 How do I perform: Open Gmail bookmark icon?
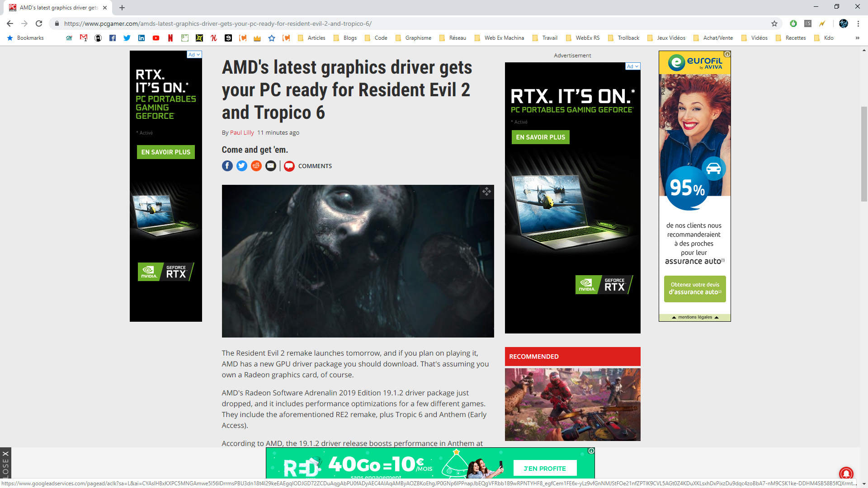click(x=84, y=38)
